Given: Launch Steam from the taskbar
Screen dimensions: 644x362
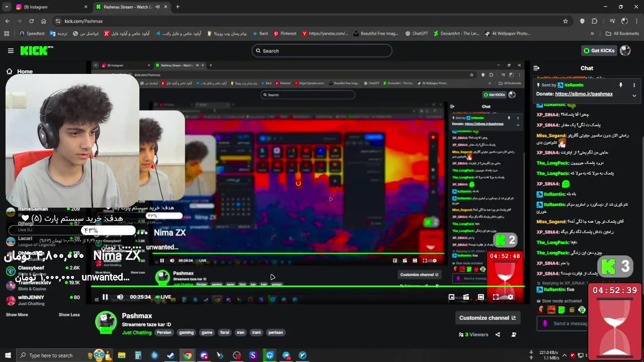Looking at the screenshot, I should coord(171,355).
